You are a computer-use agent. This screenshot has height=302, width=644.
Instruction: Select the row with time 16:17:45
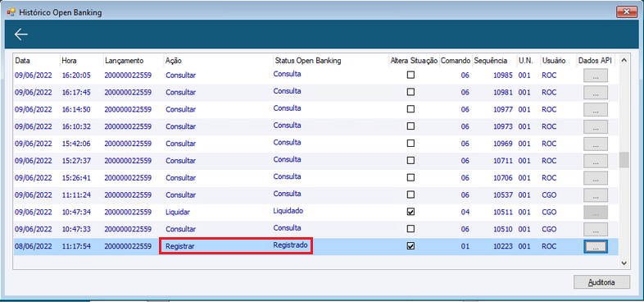[x=315, y=93]
